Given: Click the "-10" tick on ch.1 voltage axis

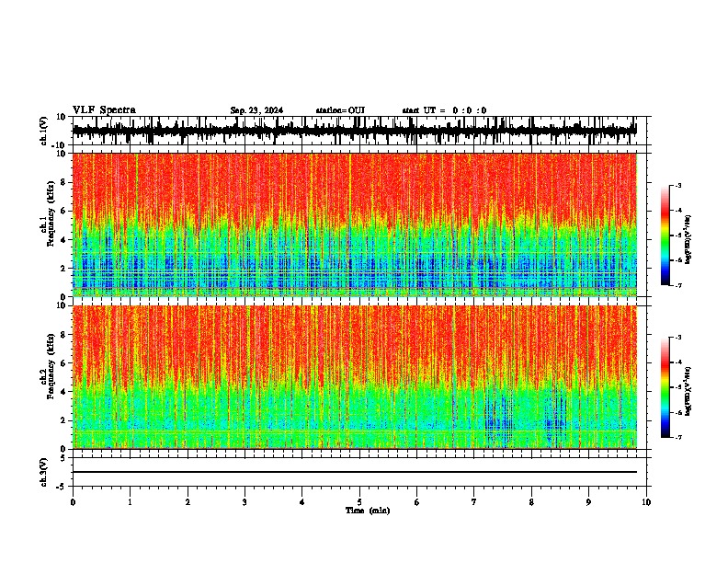Looking at the screenshot, I should point(60,145).
